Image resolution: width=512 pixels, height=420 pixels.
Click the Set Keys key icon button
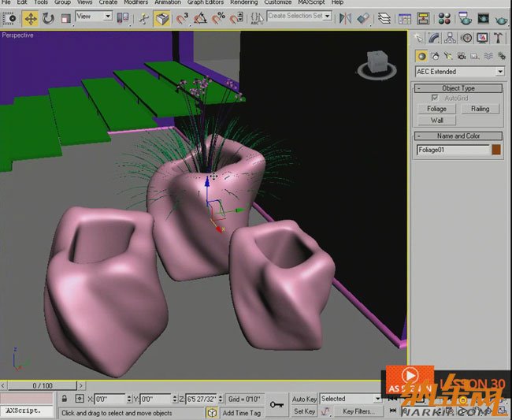pos(276,405)
